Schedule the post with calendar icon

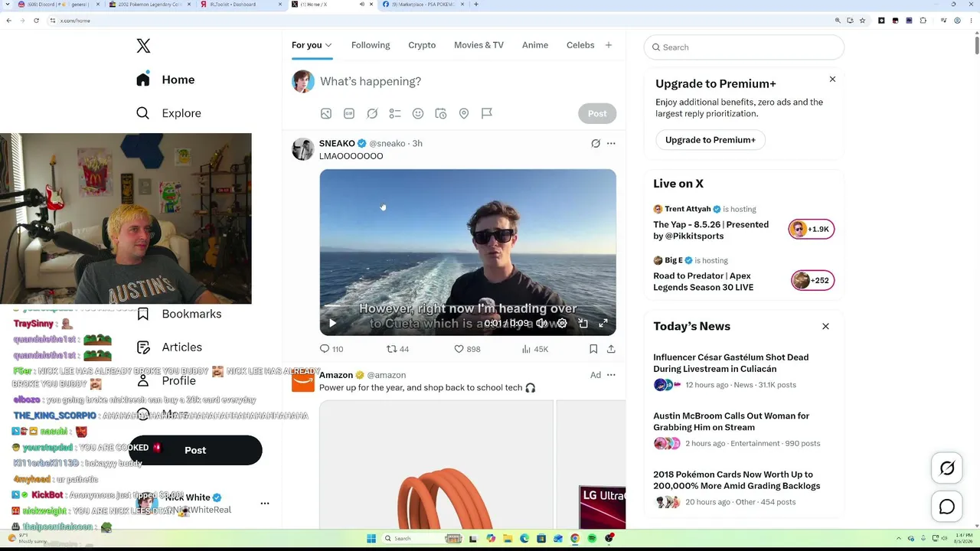tap(441, 113)
